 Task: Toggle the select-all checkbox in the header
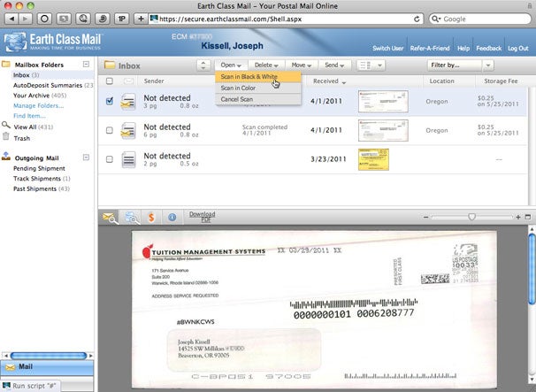pyautogui.click(x=110, y=81)
